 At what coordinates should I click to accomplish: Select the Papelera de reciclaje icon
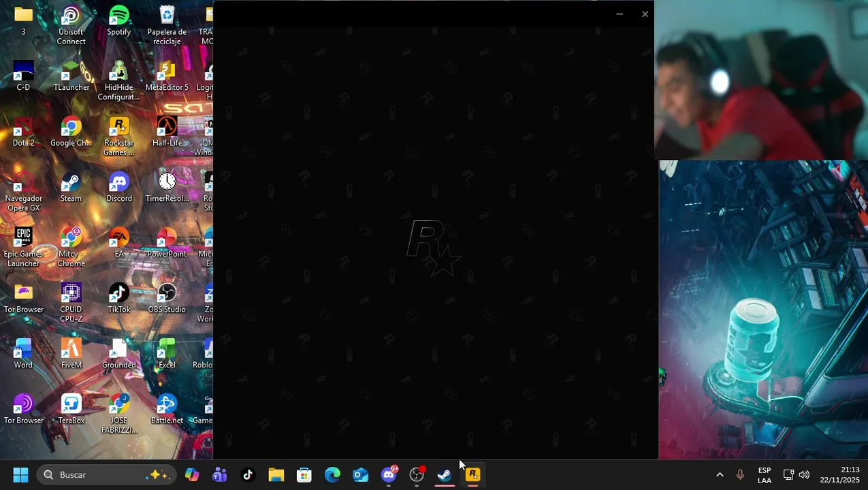coord(167,25)
